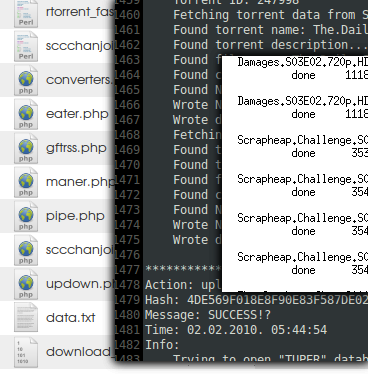Click the 'Info:' log line
The height and width of the screenshot is (392, 368).
(162, 345)
